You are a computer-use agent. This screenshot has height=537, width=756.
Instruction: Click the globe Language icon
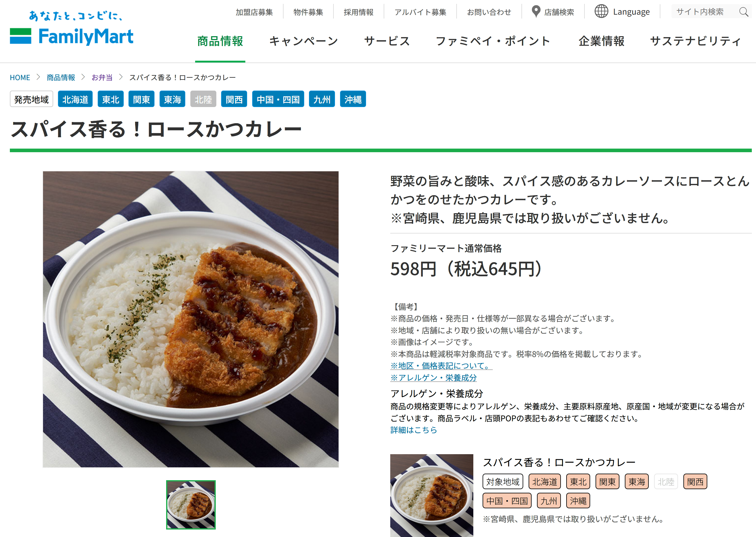(601, 12)
